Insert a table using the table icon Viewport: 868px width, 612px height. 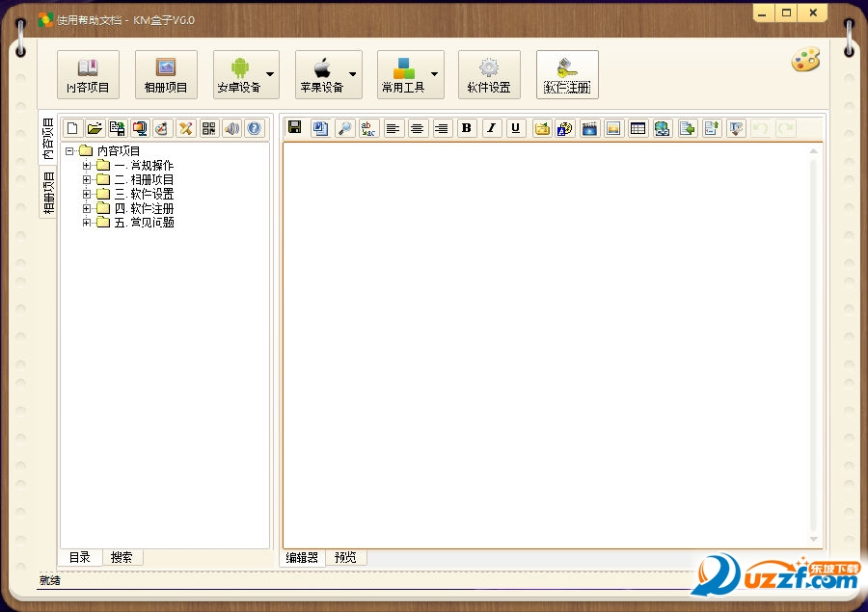pyautogui.click(x=637, y=128)
